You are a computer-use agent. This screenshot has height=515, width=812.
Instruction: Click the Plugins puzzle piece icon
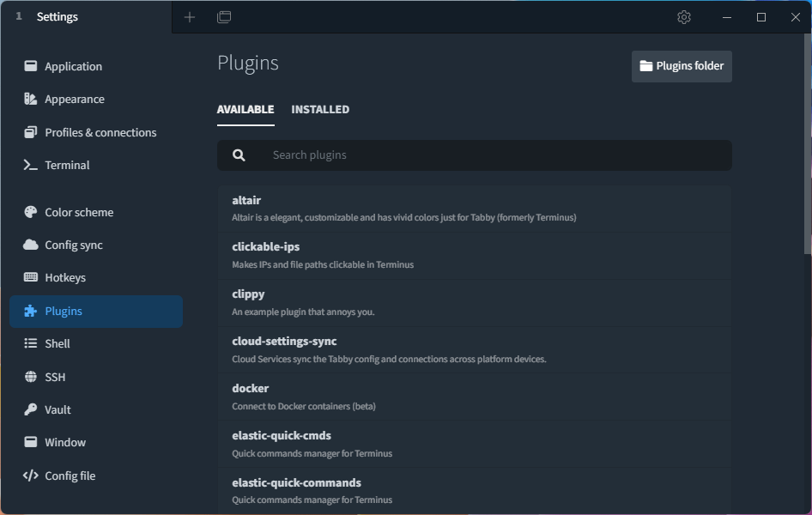tap(31, 311)
